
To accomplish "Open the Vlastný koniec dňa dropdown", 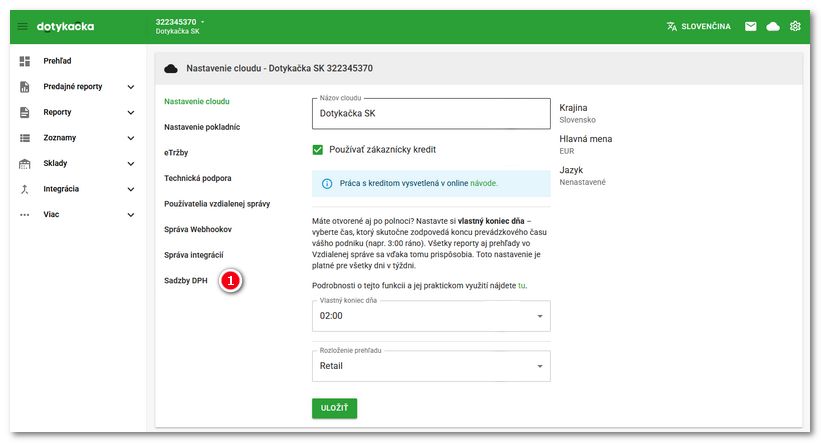I will [x=431, y=316].
